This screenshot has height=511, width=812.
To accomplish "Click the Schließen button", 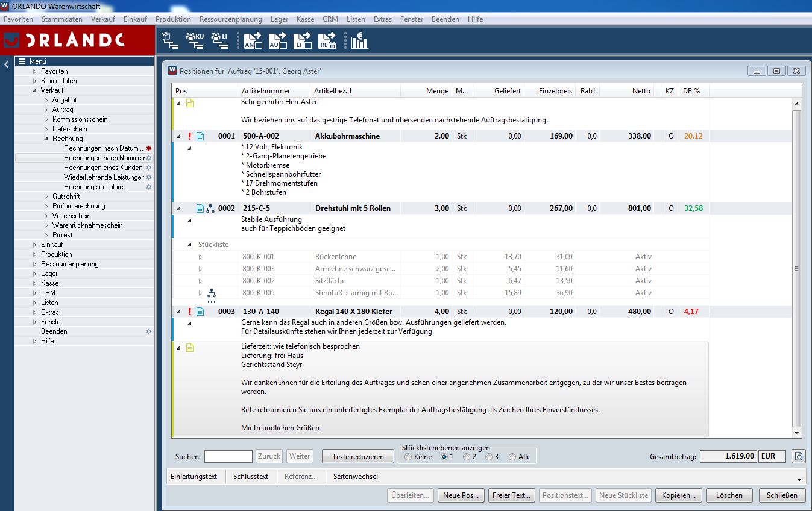I will click(x=782, y=495).
